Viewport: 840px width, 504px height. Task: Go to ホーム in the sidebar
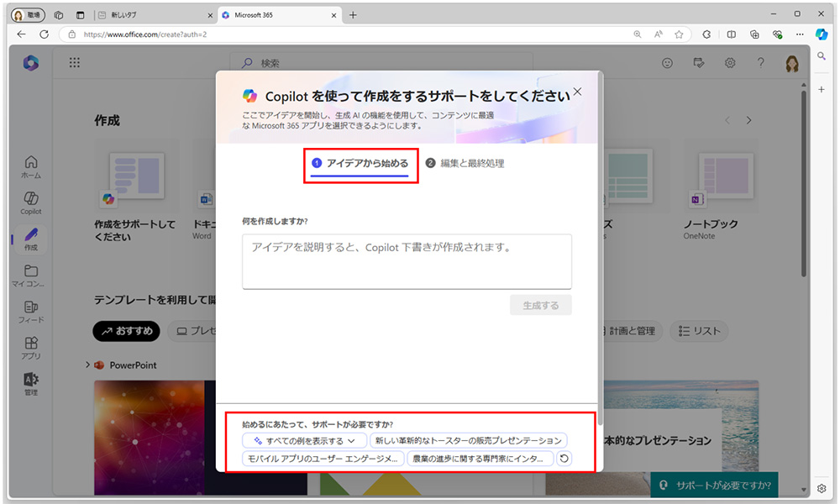click(x=31, y=167)
